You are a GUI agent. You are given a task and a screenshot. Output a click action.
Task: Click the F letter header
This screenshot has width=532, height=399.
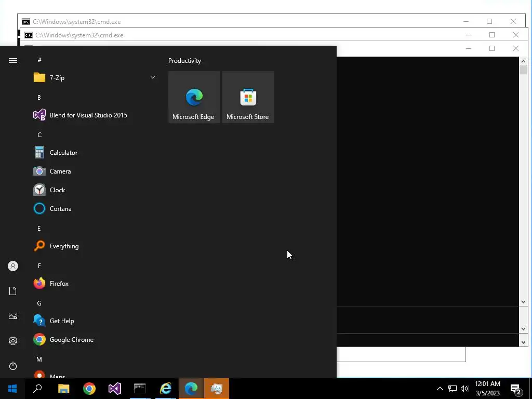[39, 265]
